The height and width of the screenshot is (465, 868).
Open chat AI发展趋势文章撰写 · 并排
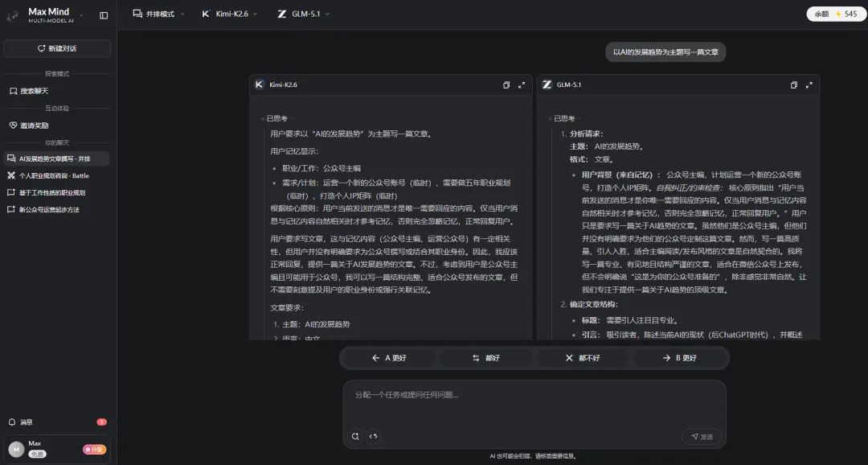tap(57, 158)
